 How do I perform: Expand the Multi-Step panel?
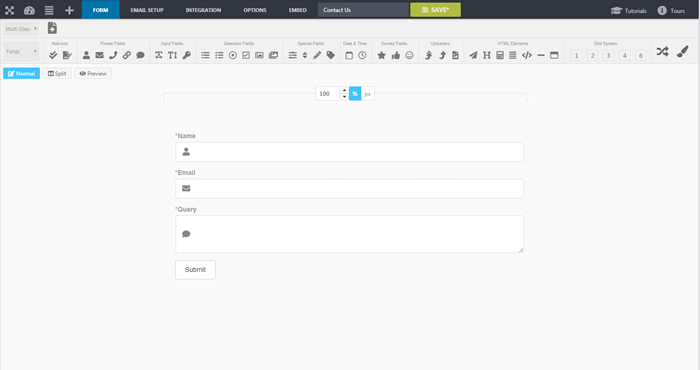(21, 29)
